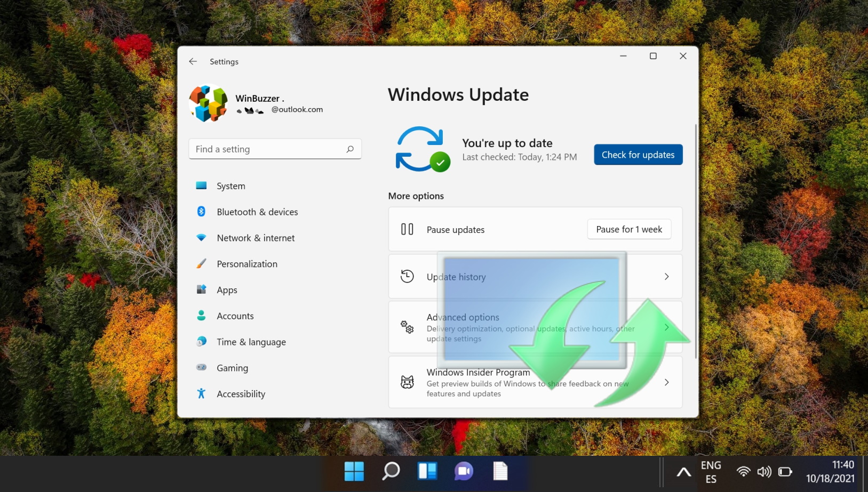Open the Bluetooth & devices icon

(x=201, y=212)
